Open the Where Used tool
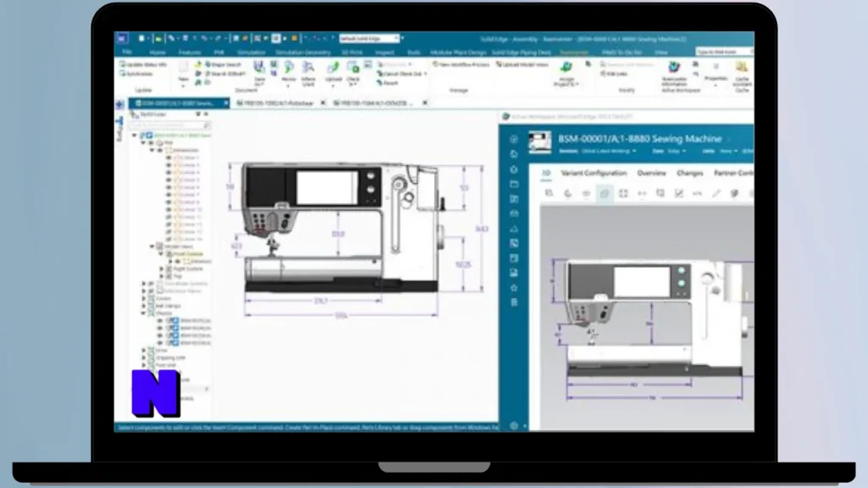 (x=309, y=73)
